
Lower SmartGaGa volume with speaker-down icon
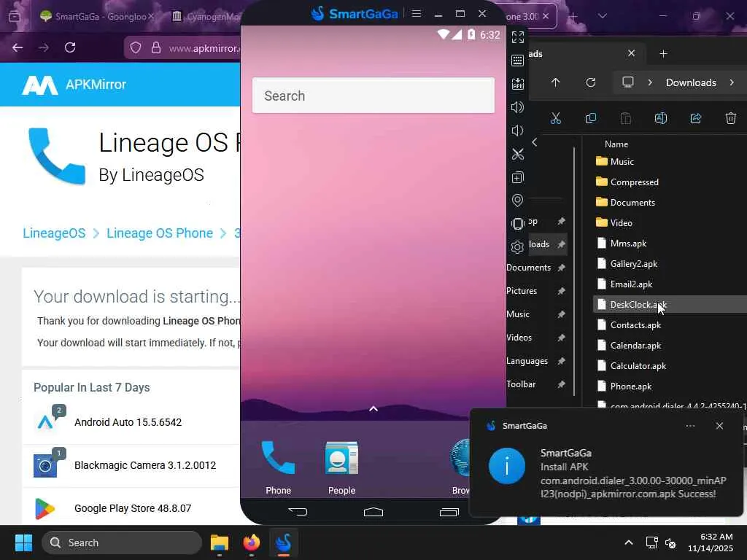pyautogui.click(x=517, y=131)
